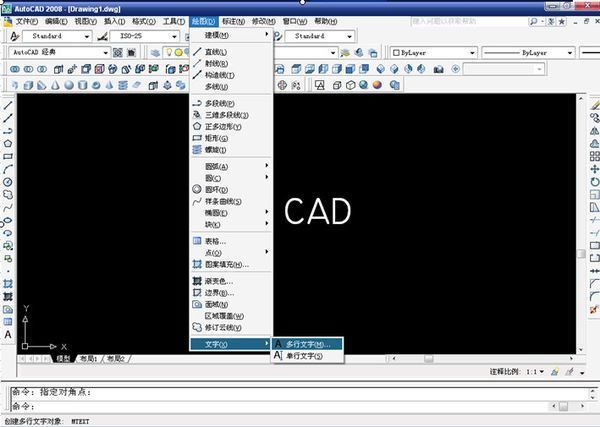Select the Rectangle tool in left toolbar
The height and width of the screenshot is (427, 600).
(8, 156)
